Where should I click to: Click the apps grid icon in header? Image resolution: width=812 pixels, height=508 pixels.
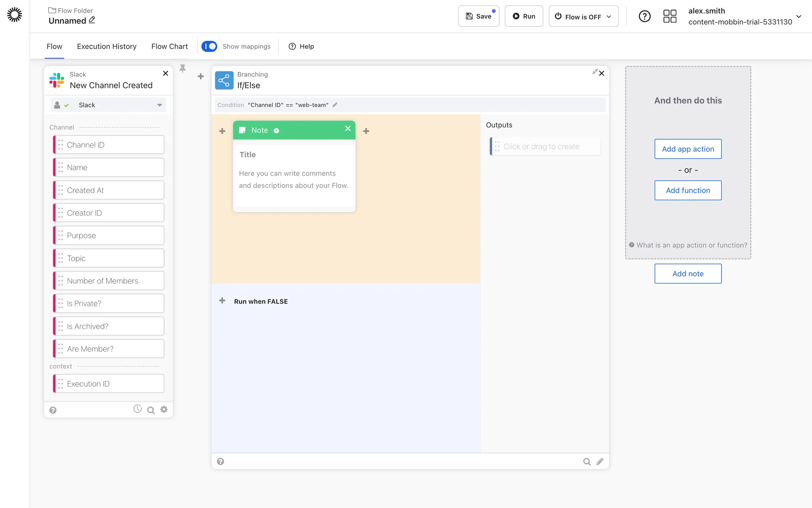coord(669,16)
